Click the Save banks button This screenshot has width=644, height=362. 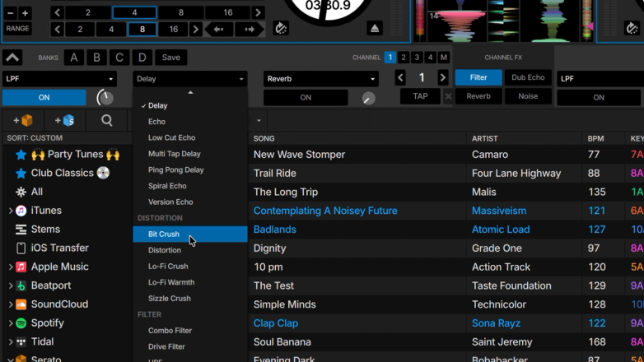(170, 58)
